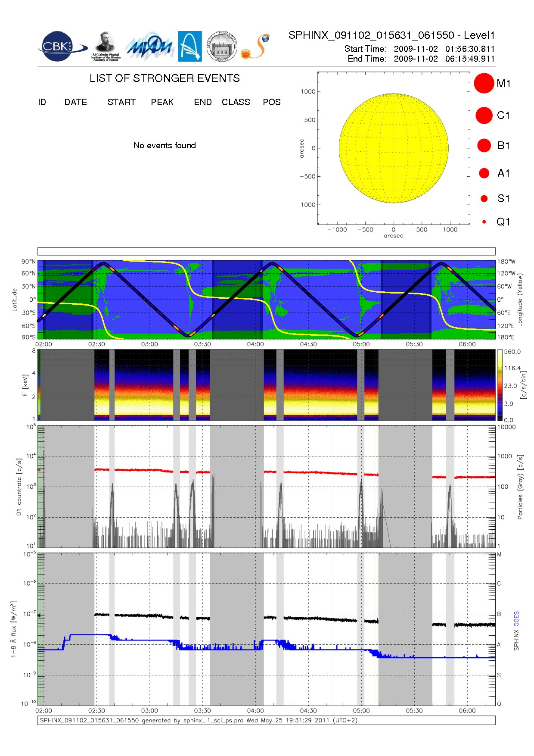Click the blue square comet arc logo

click(x=190, y=46)
